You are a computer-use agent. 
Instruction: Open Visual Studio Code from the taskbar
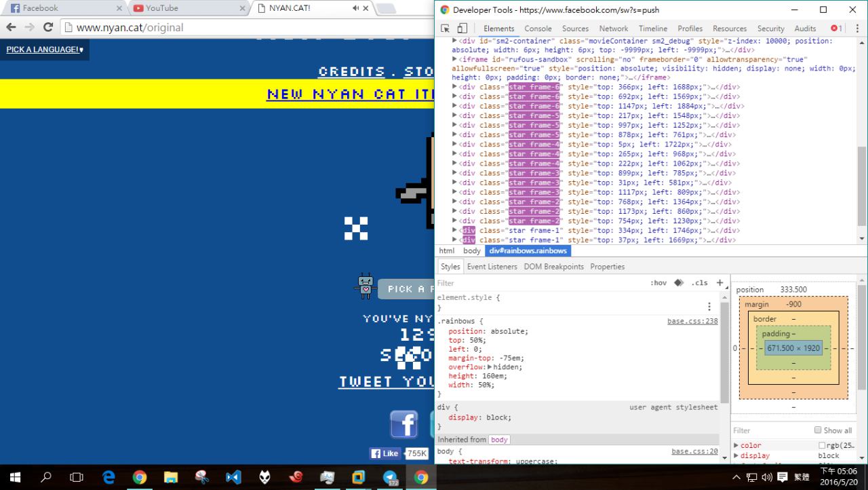233,477
